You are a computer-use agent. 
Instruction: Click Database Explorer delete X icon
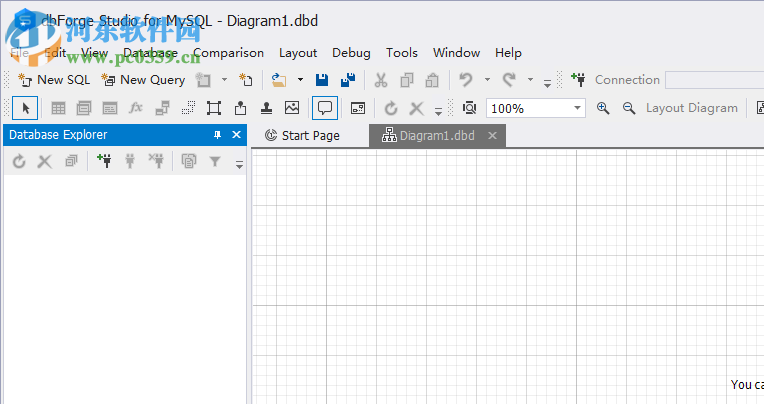click(x=45, y=161)
